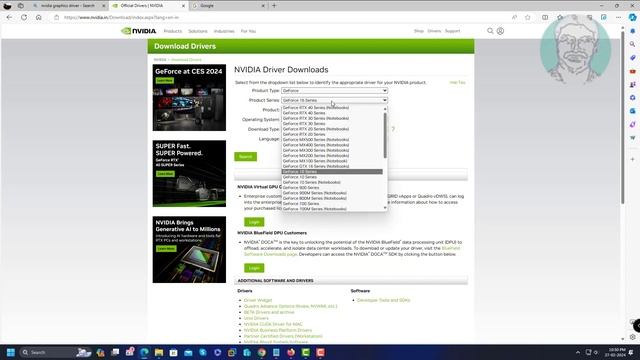Open the Product Series dropdown
The height and width of the screenshot is (360, 640).
pos(334,100)
